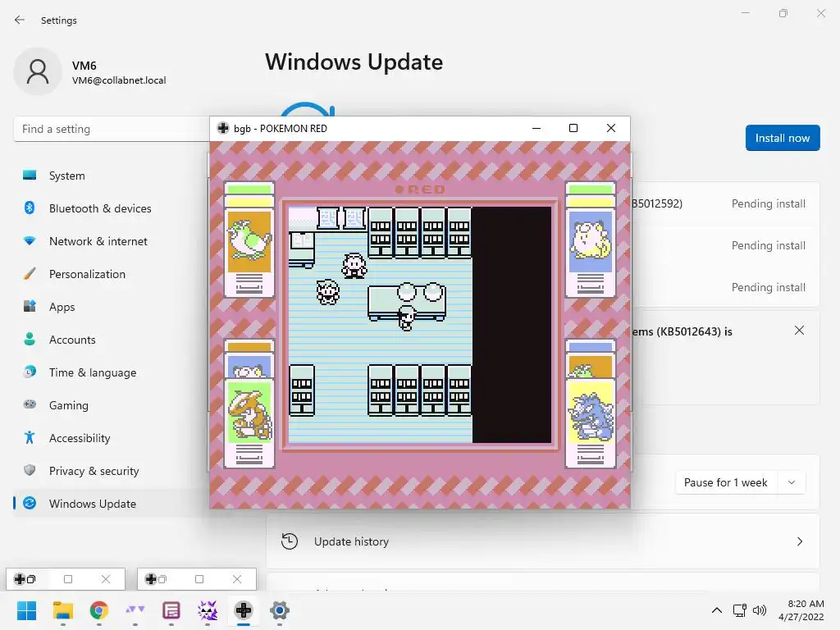Click the Rhydon card in game border
This screenshot has width=840, height=630.
click(591, 422)
